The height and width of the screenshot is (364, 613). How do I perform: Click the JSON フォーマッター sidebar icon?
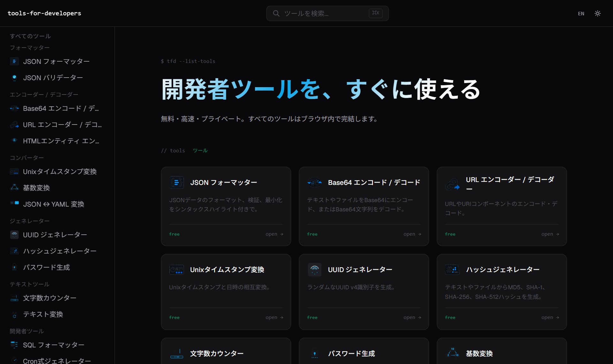tap(14, 61)
